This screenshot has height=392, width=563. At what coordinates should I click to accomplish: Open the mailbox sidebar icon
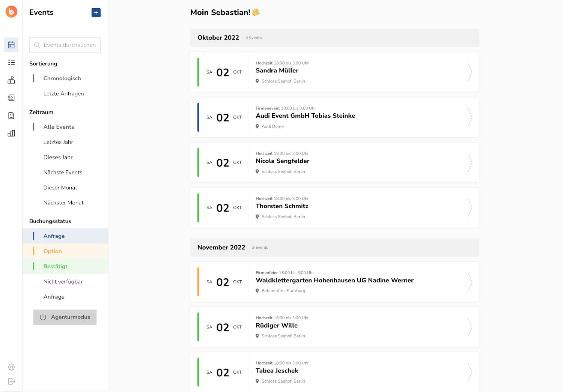click(x=11, y=80)
